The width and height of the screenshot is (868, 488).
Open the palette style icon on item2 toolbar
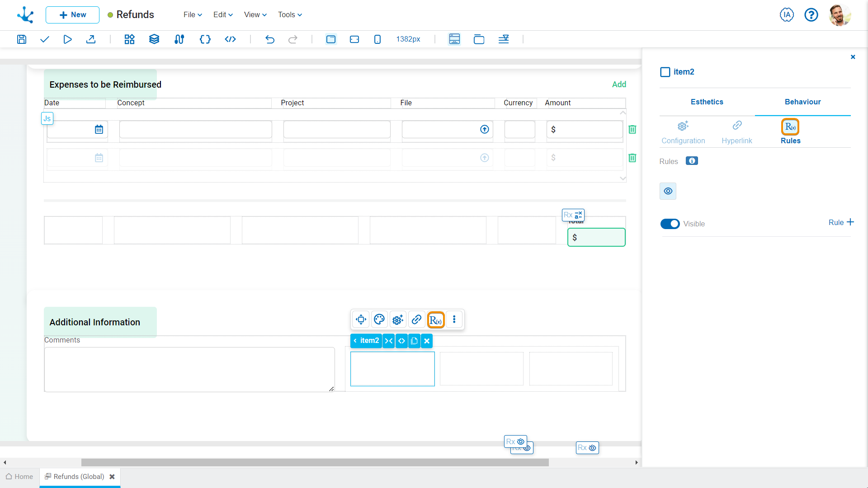click(x=379, y=320)
